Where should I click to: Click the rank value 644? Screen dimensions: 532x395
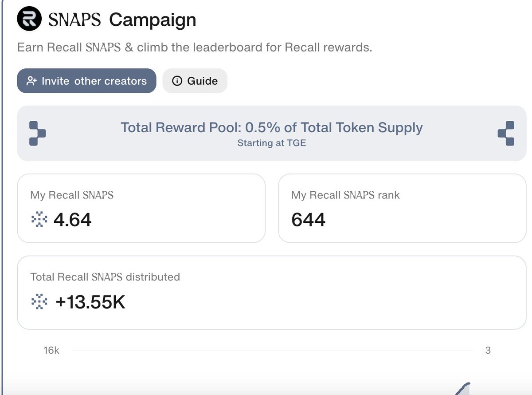309,220
